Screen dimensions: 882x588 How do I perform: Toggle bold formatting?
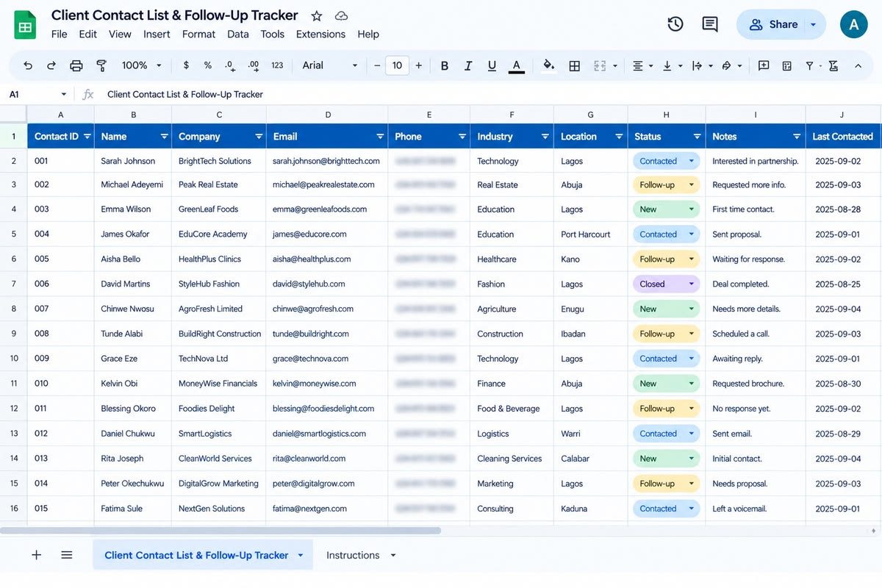point(445,65)
